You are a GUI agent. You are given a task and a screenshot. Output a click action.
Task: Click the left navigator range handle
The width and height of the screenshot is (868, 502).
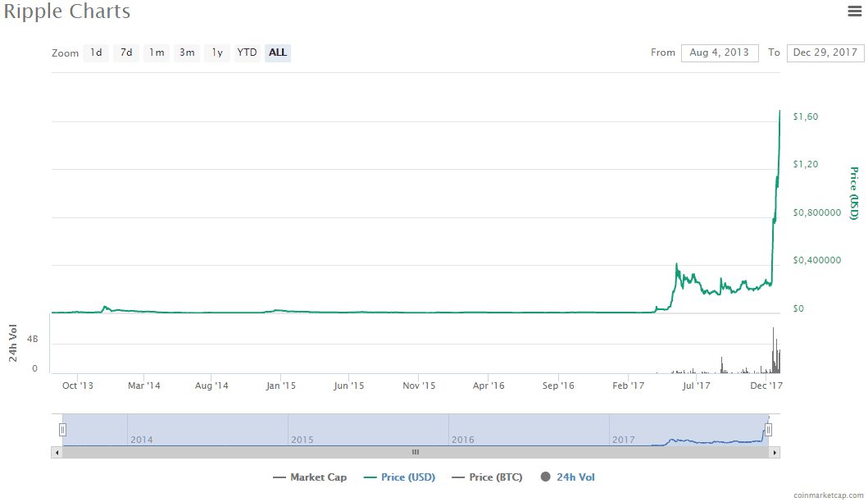click(x=62, y=430)
